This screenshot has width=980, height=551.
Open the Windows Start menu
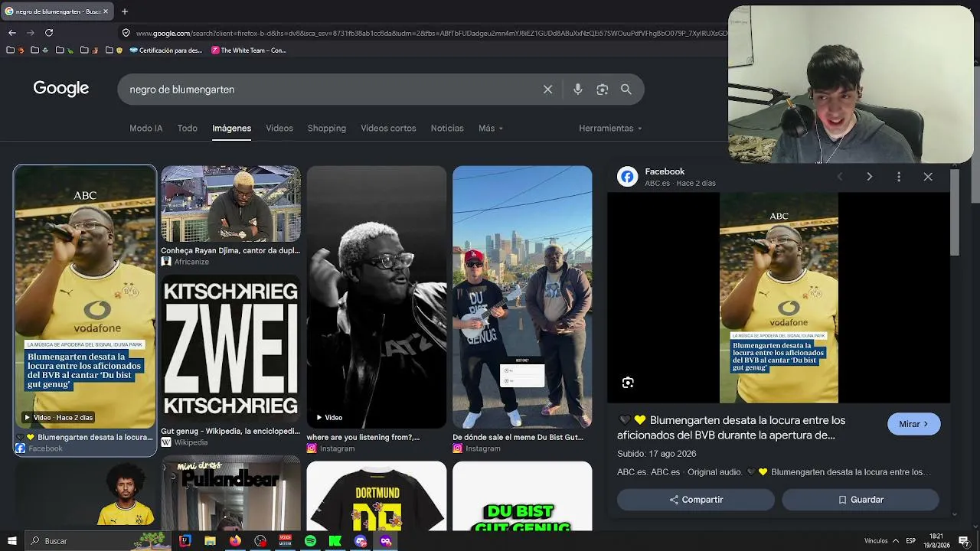(11, 541)
